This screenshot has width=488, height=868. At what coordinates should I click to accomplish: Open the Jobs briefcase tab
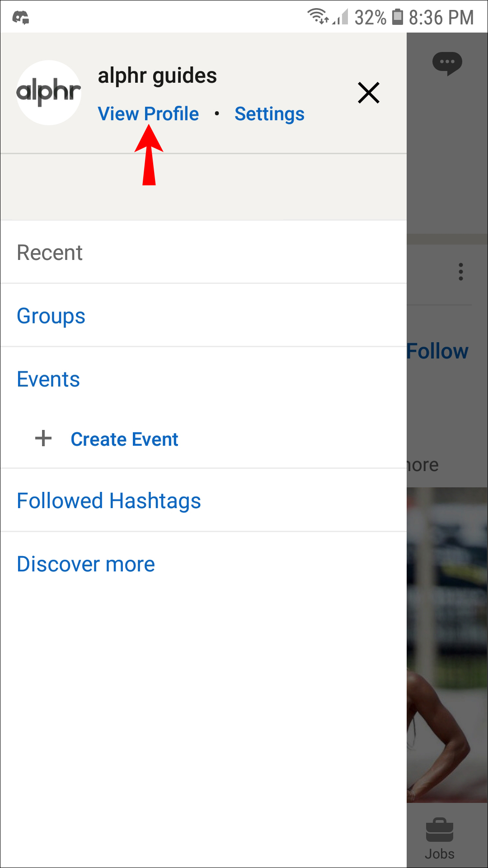tap(439, 838)
